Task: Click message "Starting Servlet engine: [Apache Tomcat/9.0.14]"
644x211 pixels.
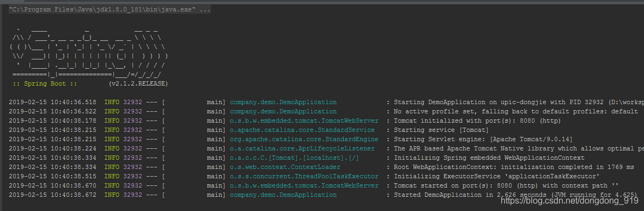Action: pos(483,139)
